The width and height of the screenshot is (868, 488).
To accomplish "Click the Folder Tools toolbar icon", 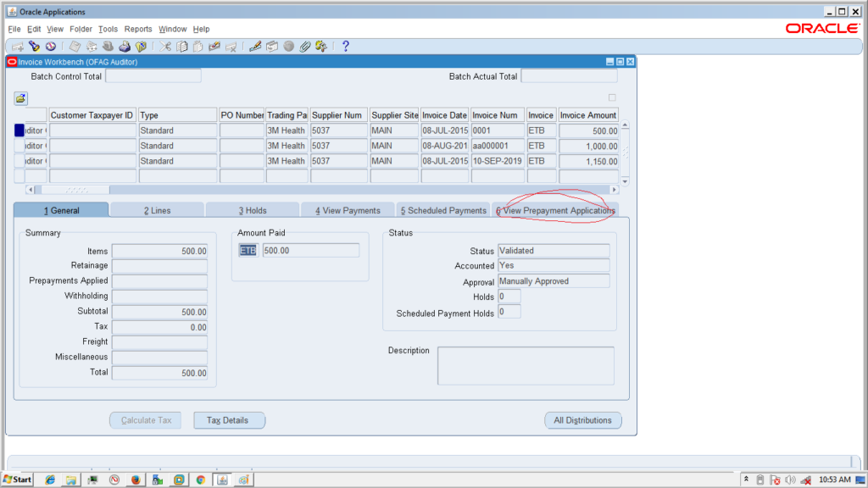I will [x=321, y=47].
